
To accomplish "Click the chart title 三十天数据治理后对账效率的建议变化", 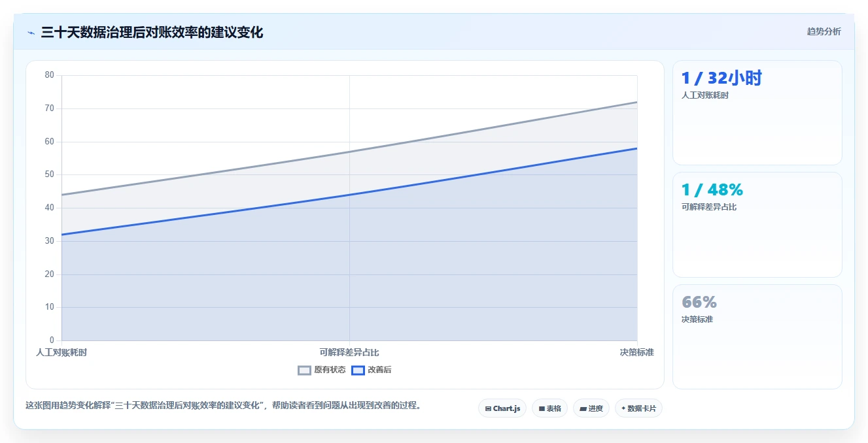I will coord(152,32).
